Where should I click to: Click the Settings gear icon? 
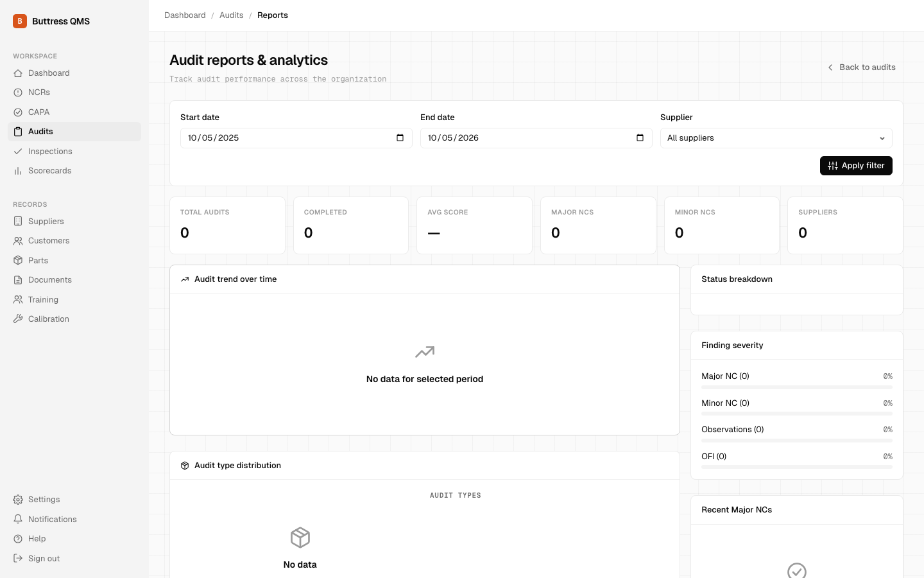(x=18, y=500)
